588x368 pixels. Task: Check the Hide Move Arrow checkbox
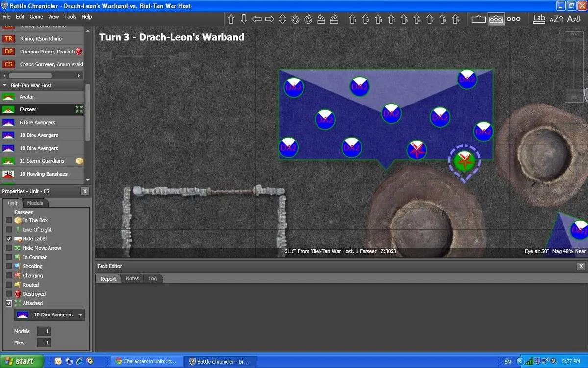point(9,248)
